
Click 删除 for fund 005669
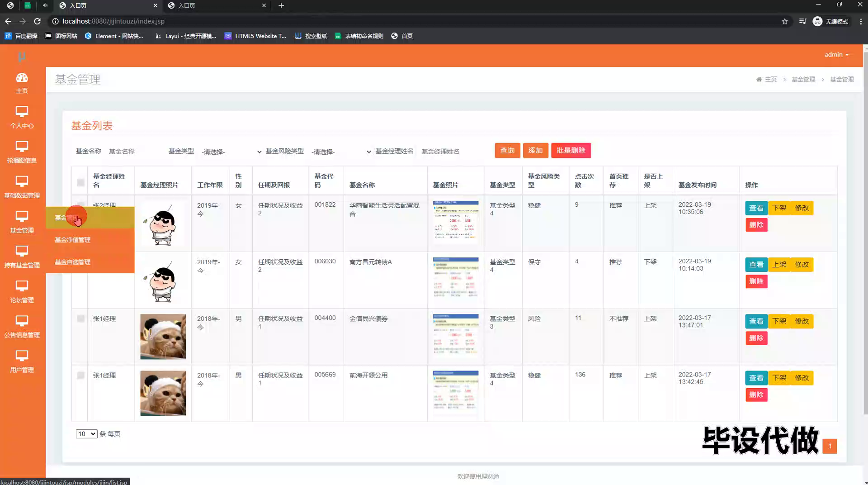756,395
